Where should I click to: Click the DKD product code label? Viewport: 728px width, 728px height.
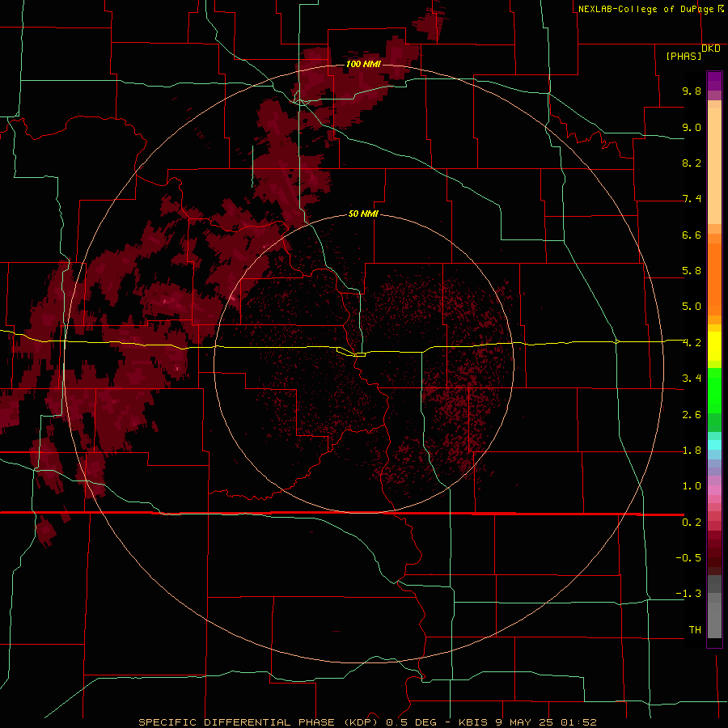[711, 49]
